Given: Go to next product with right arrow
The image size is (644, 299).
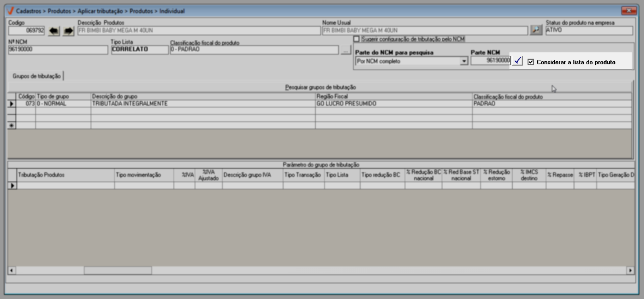Looking at the screenshot, I should tap(68, 31).
